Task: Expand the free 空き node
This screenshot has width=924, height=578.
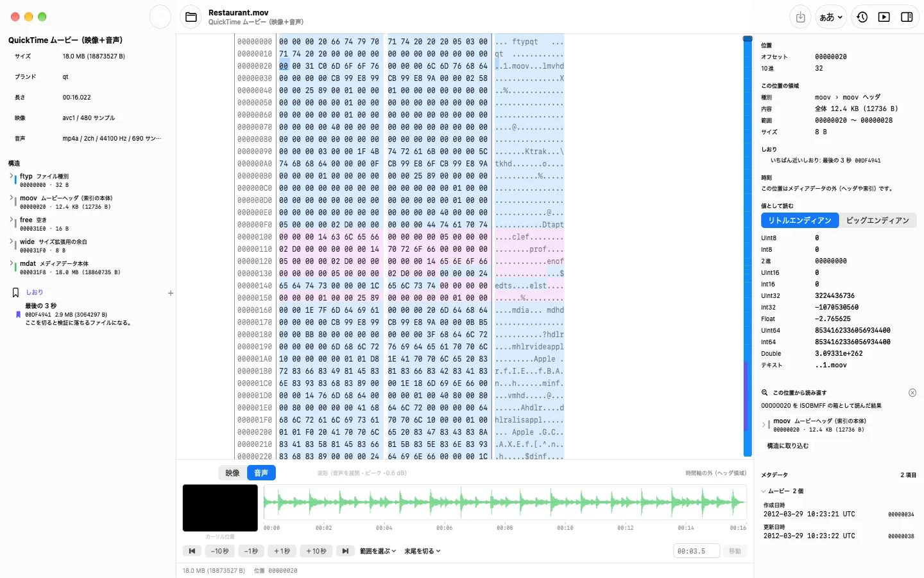Action: tap(12, 219)
